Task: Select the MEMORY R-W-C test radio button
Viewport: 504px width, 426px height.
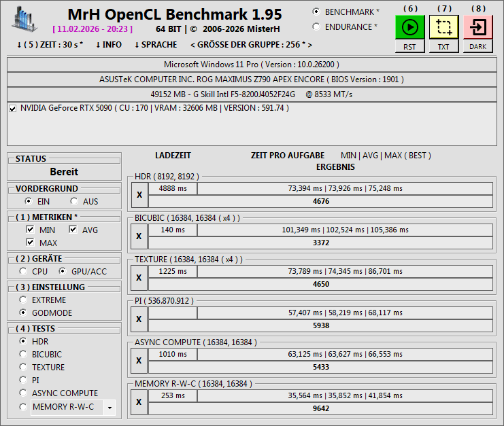Action: point(23,407)
